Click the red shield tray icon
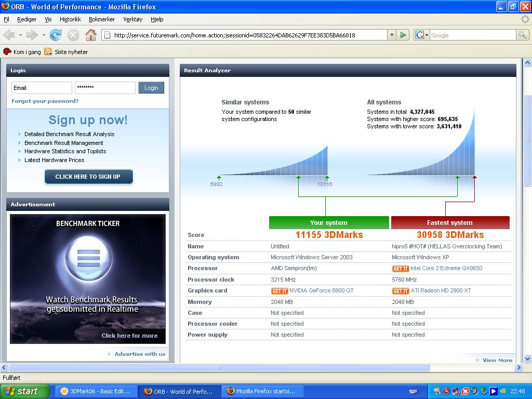Screen dimensions: 532x399 point(446,392)
